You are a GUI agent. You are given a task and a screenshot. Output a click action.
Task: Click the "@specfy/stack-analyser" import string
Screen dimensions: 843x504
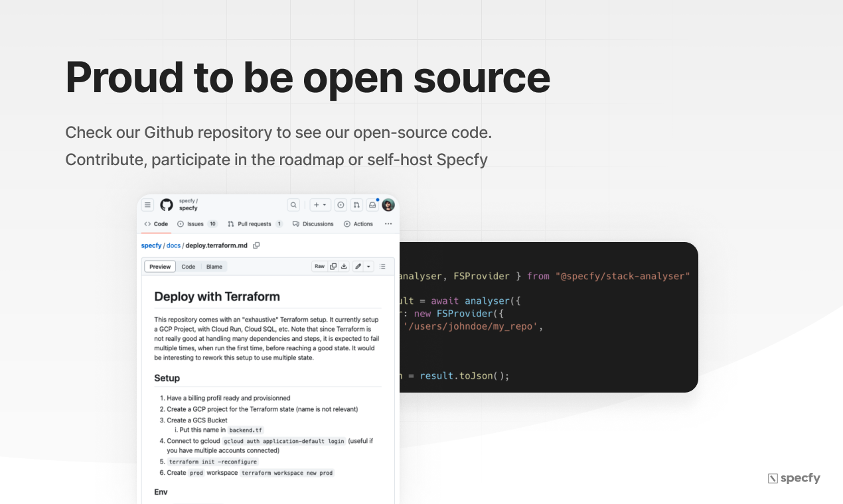point(623,276)
